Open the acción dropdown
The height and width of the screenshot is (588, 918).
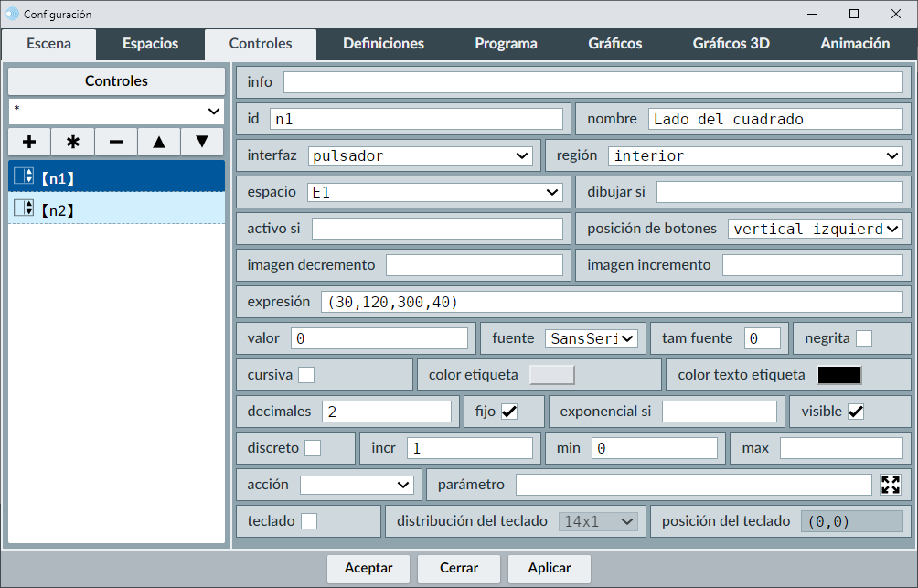pyautogui.click(x=357, y=485)
